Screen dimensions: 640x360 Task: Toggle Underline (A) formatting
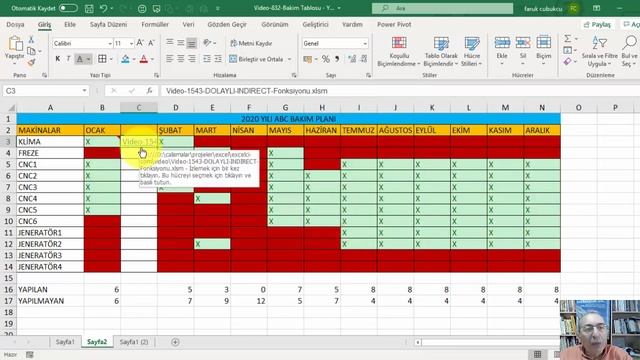tap(80, 59)
